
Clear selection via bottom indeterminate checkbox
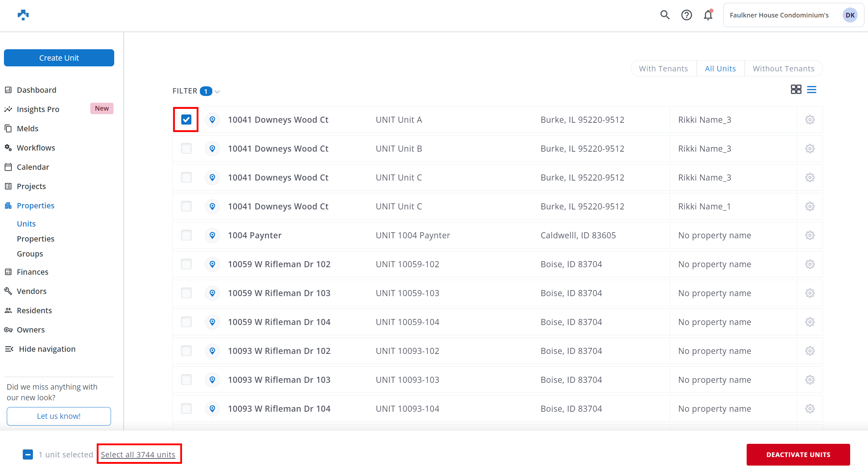[x=28, y=455]
